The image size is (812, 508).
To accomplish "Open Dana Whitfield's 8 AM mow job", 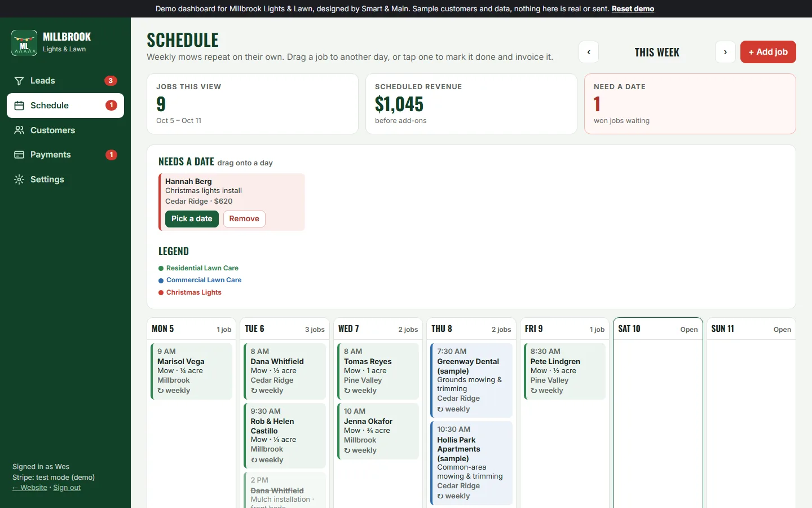I will click(285, 371).
